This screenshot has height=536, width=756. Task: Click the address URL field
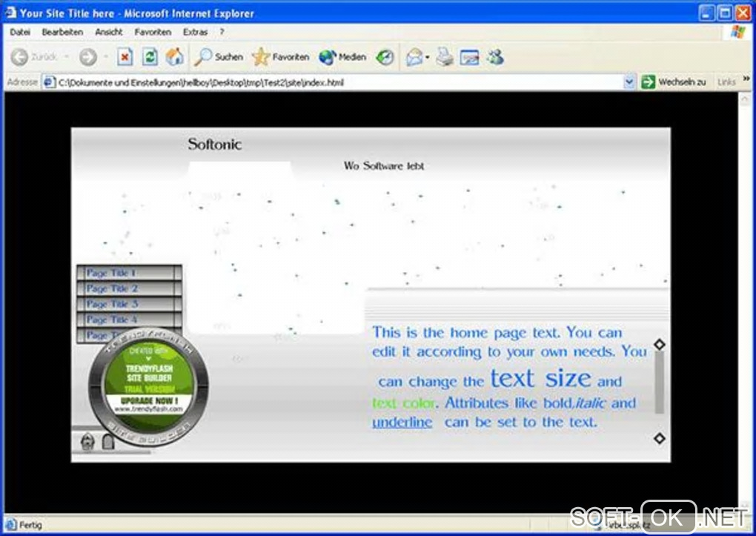[337, 82]
